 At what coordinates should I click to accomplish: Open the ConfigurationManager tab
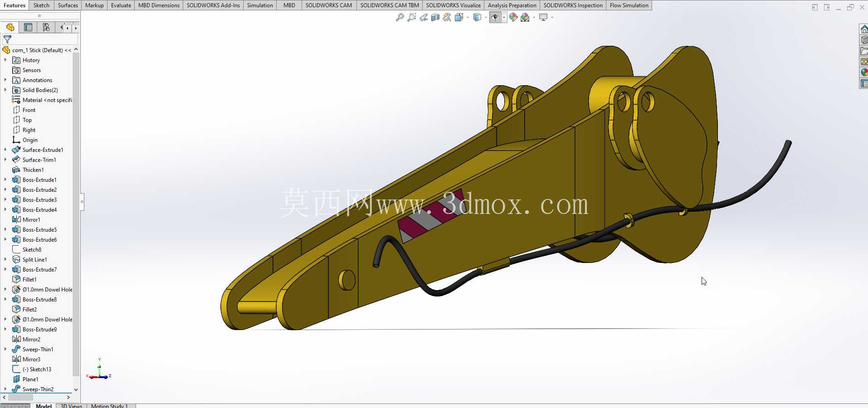click(x=46, y=28)
